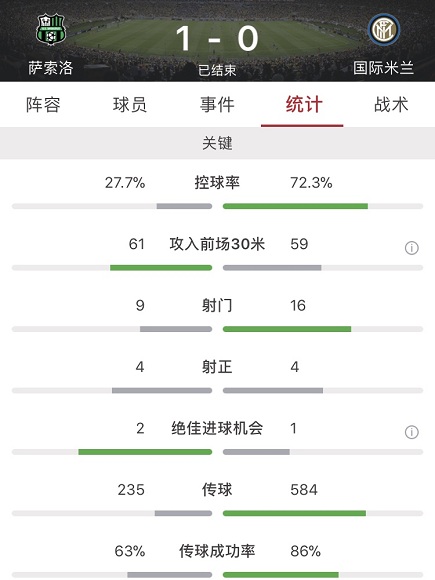Click the green 射门 bar for Inter
435x580 pixels.
click(287, 329)
